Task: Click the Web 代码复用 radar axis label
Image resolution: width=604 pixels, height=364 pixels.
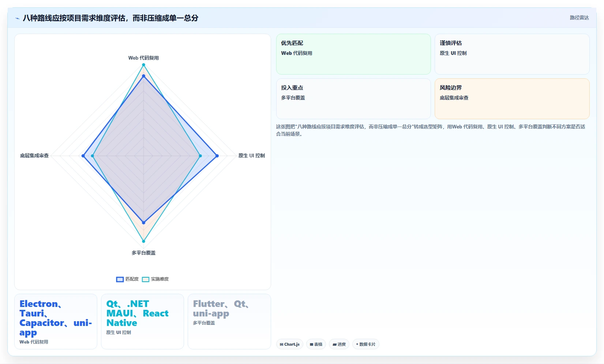Action: click(x=143, y=58)
